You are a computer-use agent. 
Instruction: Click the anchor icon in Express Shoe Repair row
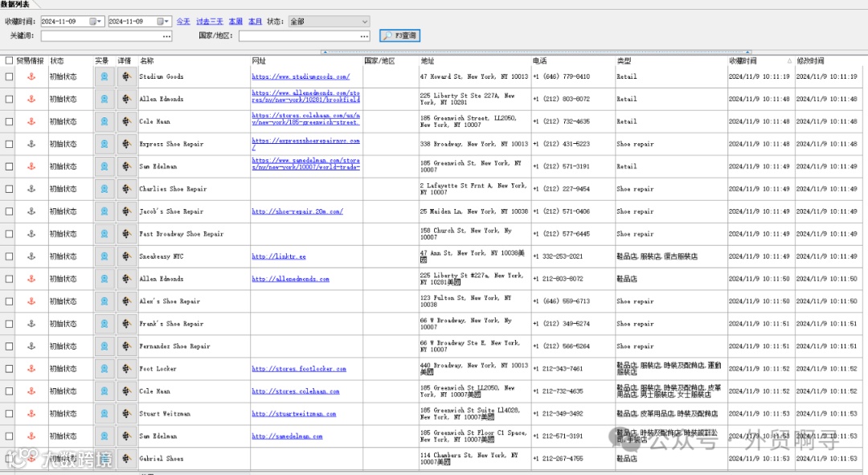coord(31,144)
